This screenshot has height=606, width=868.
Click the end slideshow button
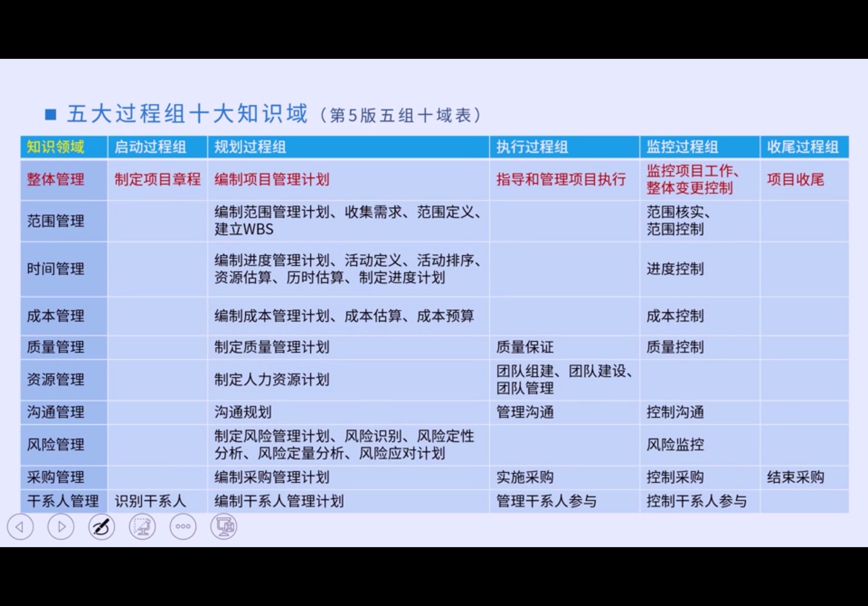224,526
